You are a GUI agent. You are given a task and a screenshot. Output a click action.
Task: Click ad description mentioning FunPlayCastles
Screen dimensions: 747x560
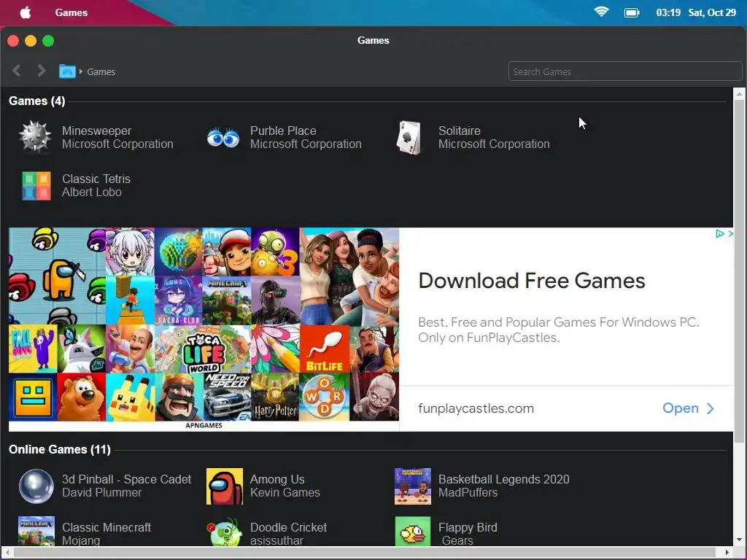558,330
